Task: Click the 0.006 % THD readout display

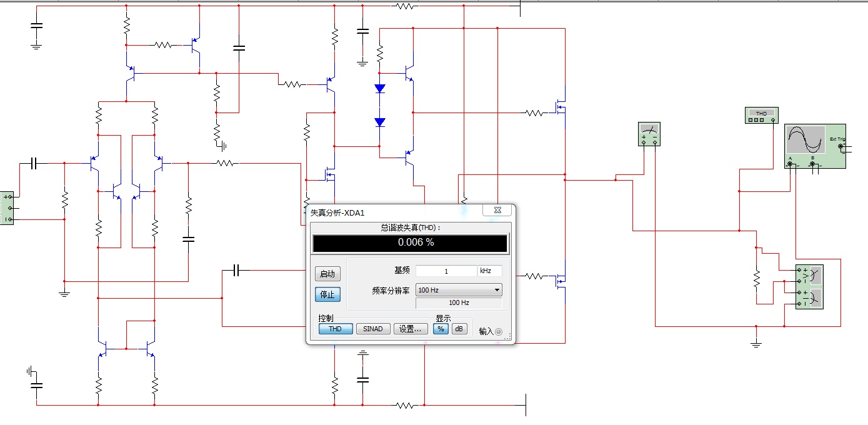Action: (410, 243)
